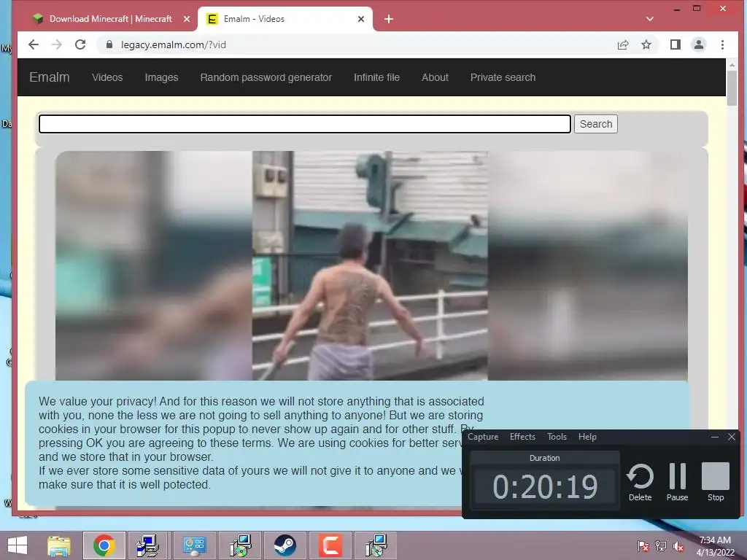Click the page vertical scrollbar thumb
The width and height of the screenshot is (747, 560).
click(x=732, y=88)
